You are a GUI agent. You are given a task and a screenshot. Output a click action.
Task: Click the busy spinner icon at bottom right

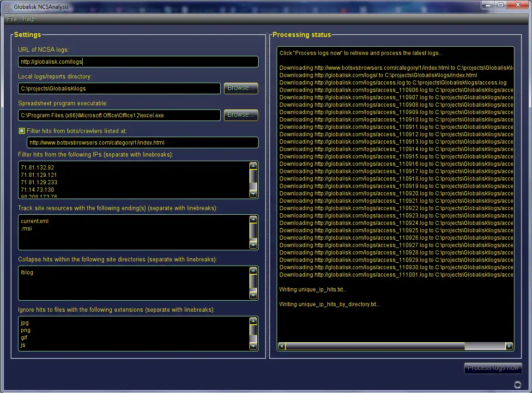[x=517, y=385]
